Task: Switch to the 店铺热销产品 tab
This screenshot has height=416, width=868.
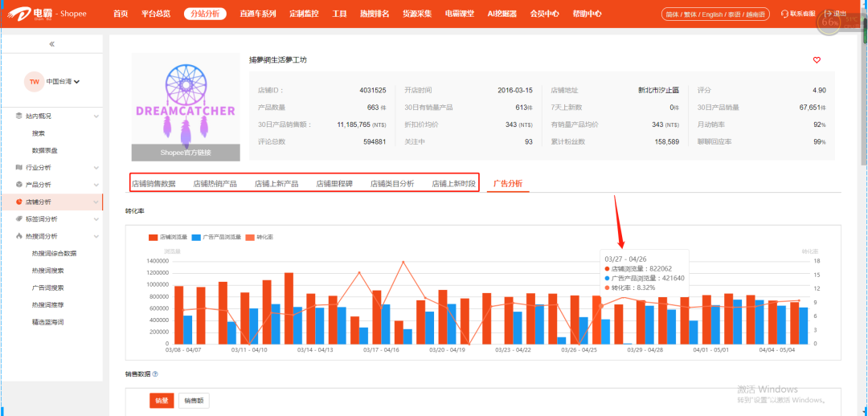Action: click(215, 184)
